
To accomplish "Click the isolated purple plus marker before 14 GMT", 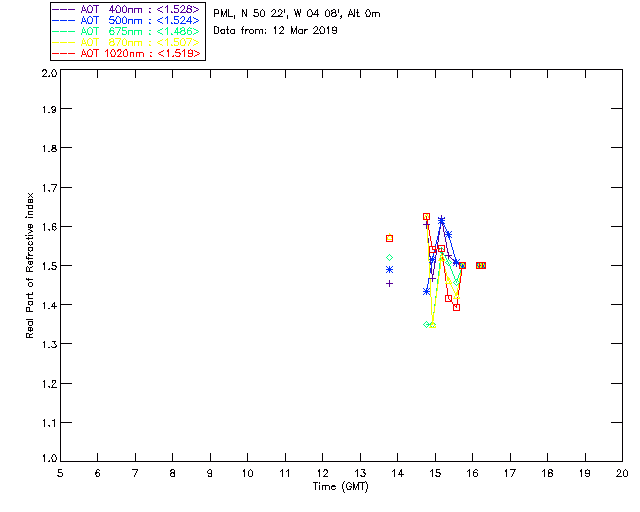I will pyautogui.click(x=389, y=283).
